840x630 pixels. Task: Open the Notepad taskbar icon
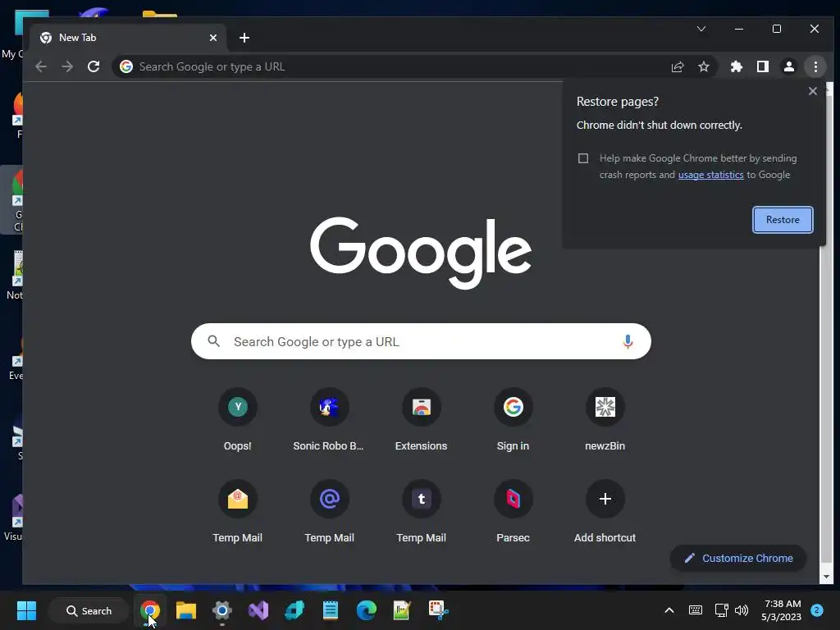[331, 610]
